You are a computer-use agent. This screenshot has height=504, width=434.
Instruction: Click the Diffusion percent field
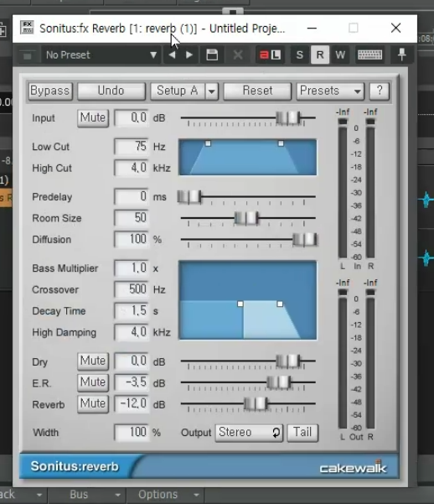pos(132,240)
